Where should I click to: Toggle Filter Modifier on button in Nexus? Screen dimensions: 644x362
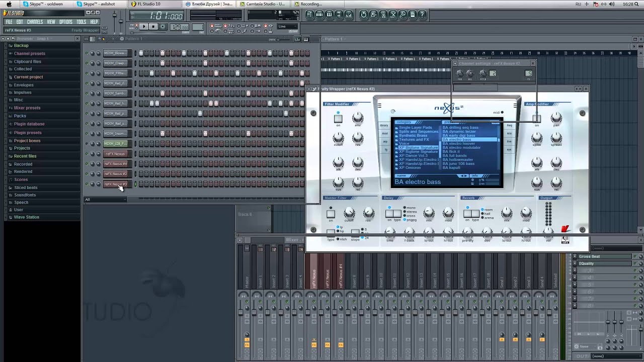tap(338, 119)
